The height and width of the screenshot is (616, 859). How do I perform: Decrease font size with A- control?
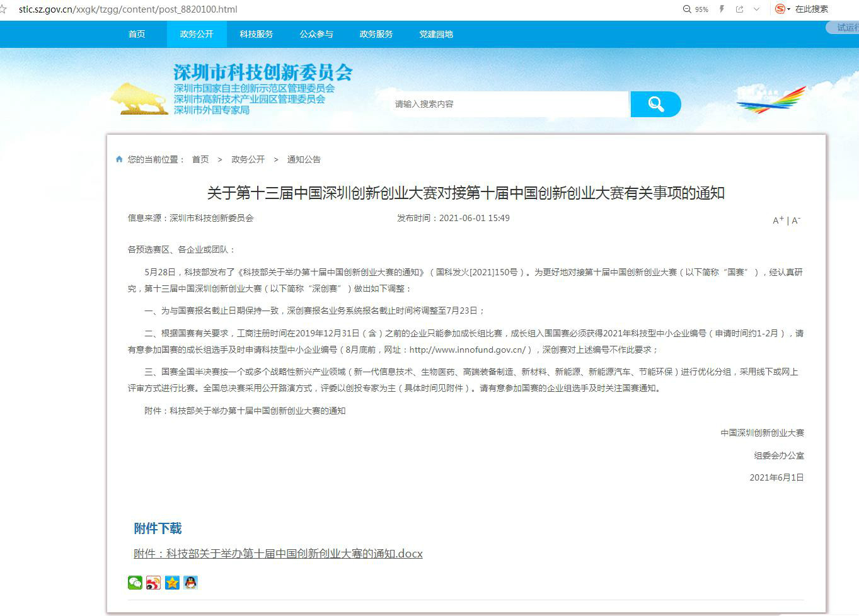tap(796, 220)
